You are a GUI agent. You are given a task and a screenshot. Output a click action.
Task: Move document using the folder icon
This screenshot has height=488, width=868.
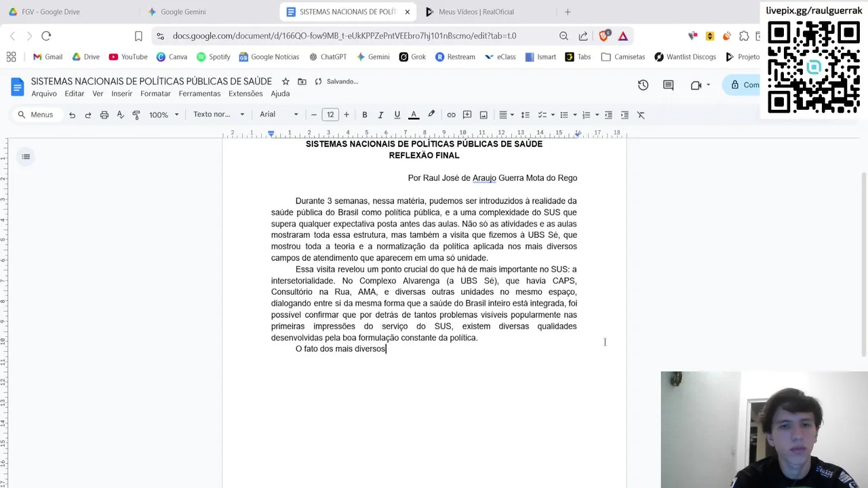[302, 81]
